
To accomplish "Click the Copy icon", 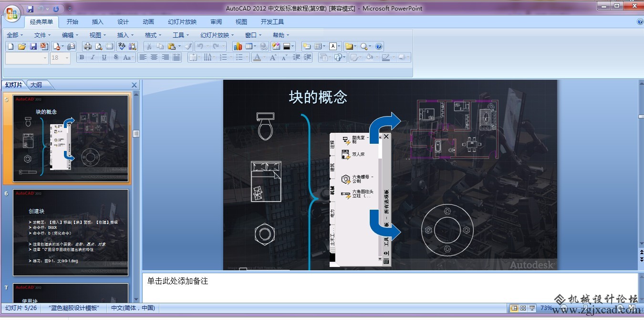I will click(x=160, y=46).
